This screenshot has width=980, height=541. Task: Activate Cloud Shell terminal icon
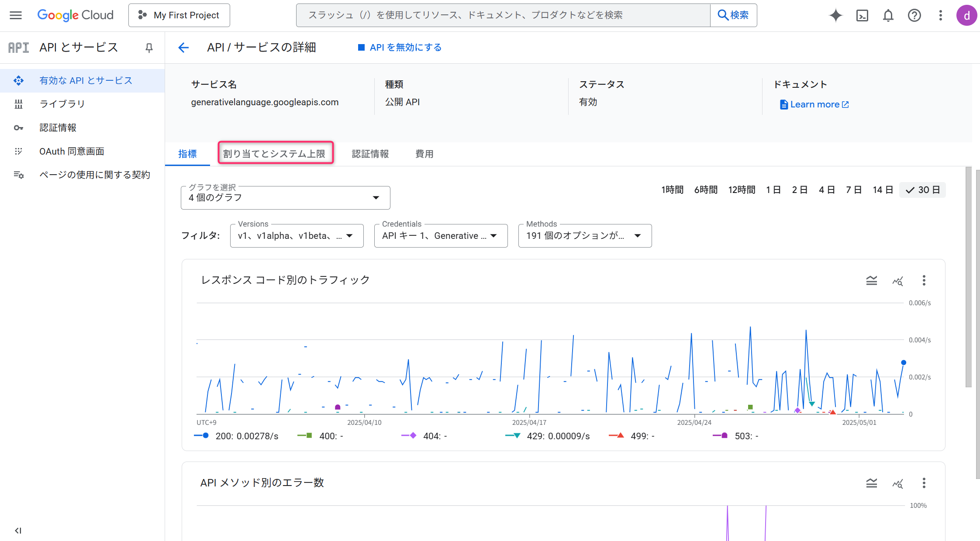point(862,16)
